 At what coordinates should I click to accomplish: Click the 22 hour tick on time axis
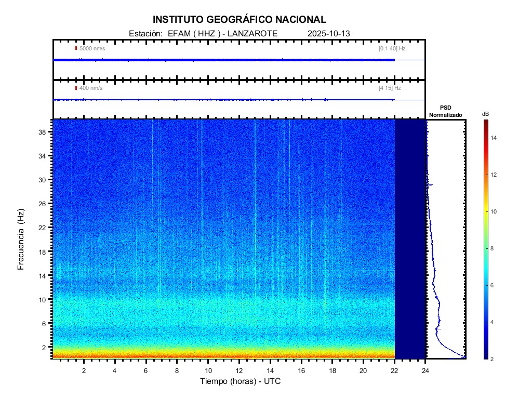click(394, 370)
